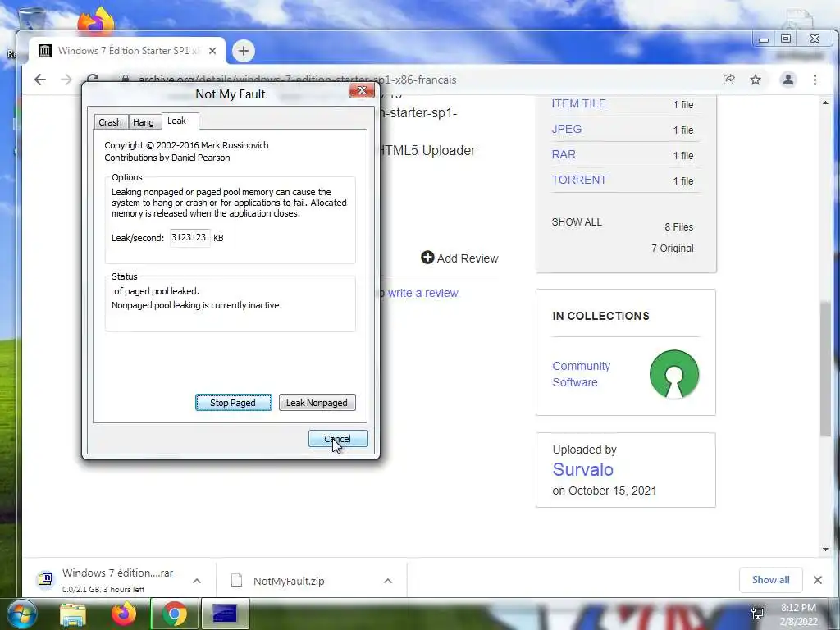Click the Leak Nonpaged button

click(x=317, y=402)
